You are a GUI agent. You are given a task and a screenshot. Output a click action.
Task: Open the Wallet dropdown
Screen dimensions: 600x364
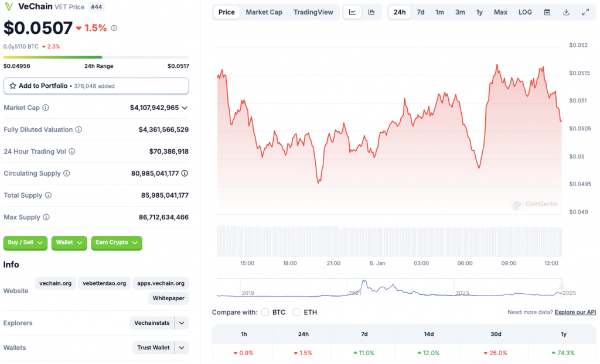tap(69, 242)
